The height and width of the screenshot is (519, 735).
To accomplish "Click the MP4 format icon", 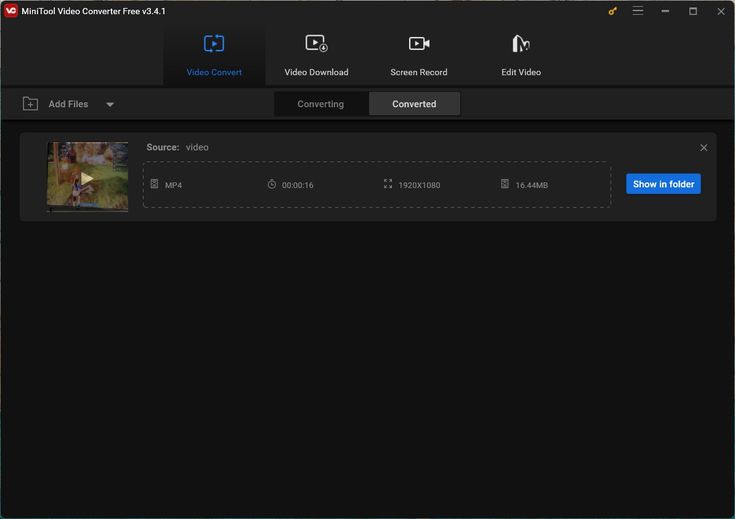I will pos(154,184).
